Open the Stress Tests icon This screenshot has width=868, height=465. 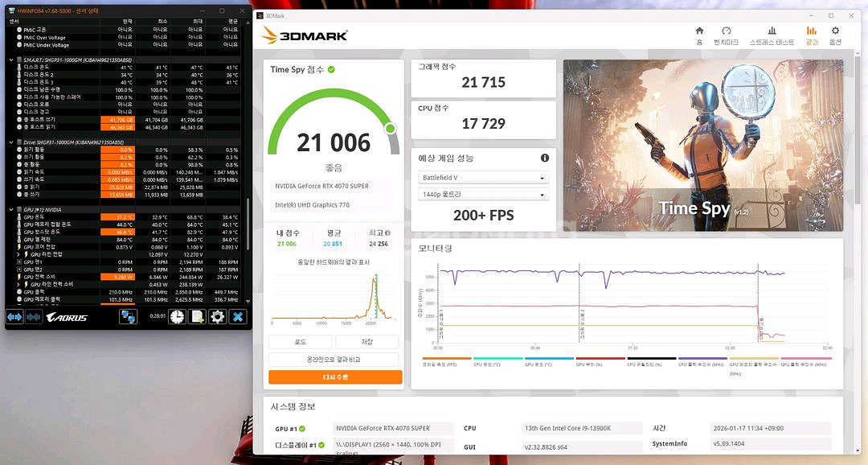coord(772,35)
